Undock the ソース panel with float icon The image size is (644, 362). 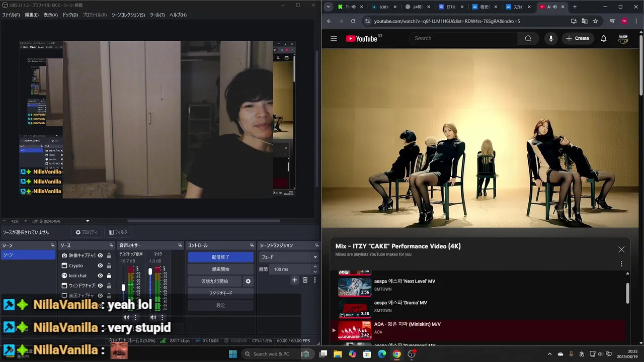[x=111, y=245]
